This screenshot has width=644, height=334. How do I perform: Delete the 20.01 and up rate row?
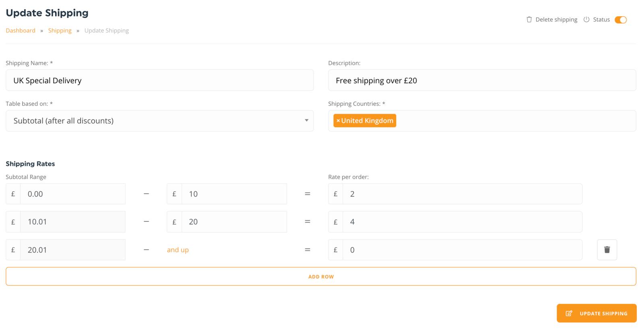coord(607,250)
